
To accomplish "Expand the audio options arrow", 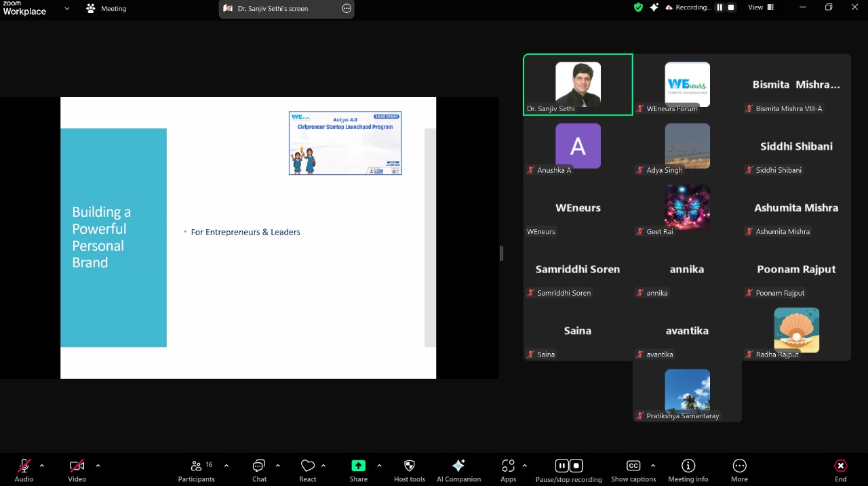I will (x=42, y=466).
